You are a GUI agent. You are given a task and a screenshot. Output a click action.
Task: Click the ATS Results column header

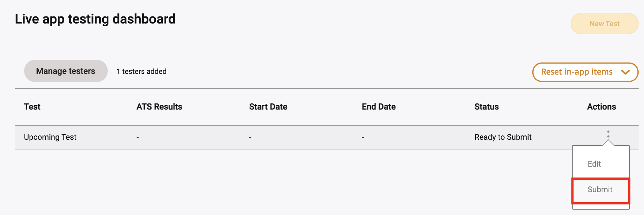coord(159,107)
